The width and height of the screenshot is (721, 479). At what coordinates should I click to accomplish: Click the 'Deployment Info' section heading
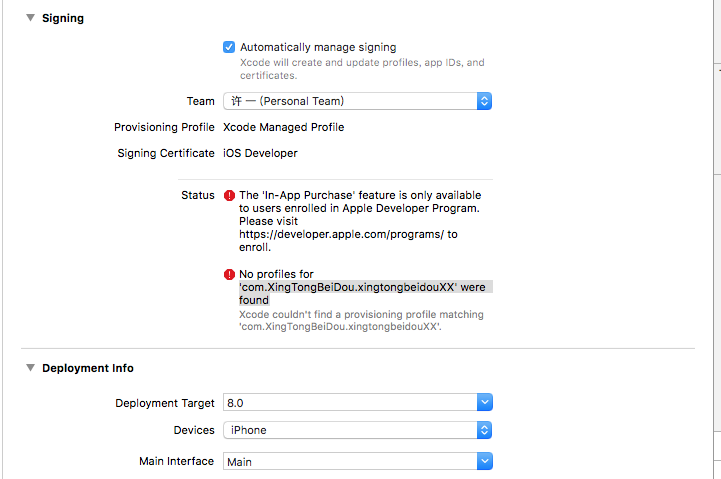(88, 368)
